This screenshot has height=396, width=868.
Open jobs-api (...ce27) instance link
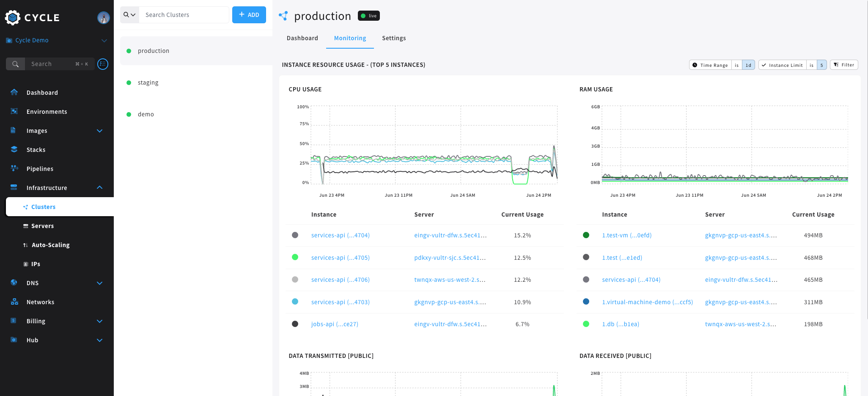[x=335, y=324]
